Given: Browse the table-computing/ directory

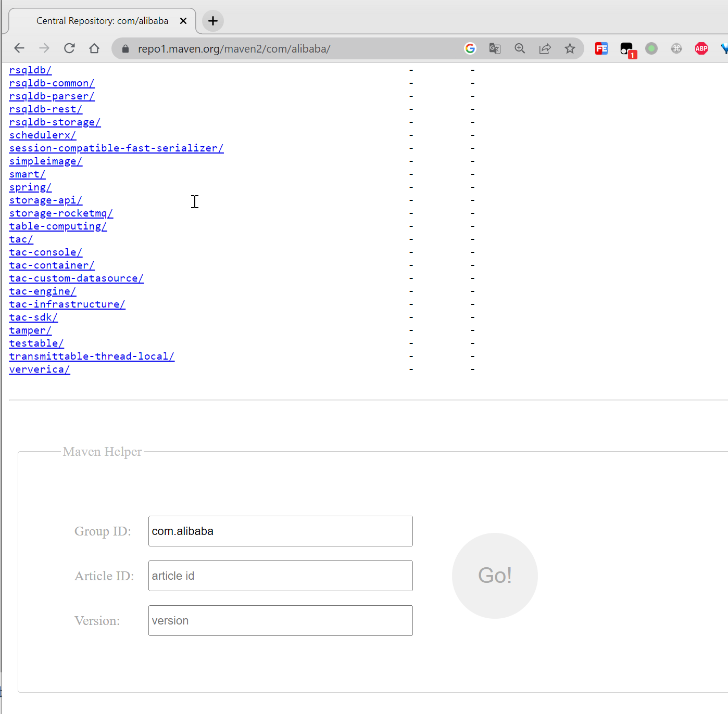Looking at the screenshot, I should (58, 226).
